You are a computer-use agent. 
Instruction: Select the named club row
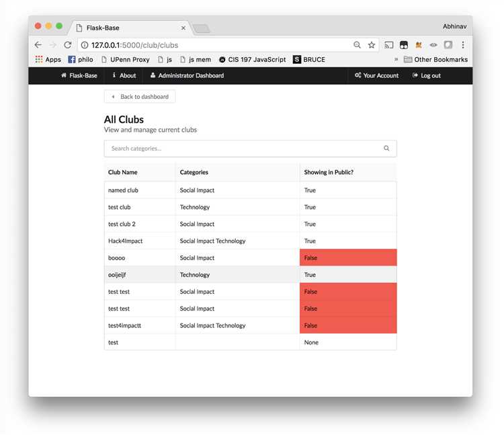251,190
